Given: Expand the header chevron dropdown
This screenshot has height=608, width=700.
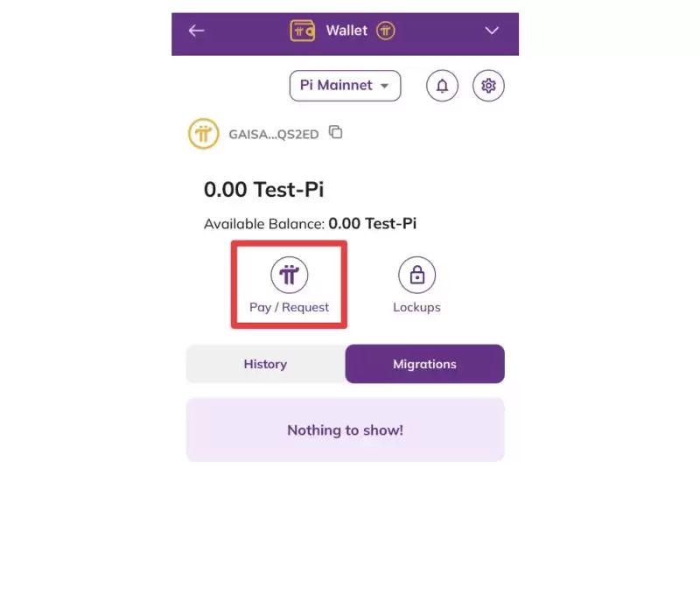Looking at the screenshot, I should (x=492, y=31).
